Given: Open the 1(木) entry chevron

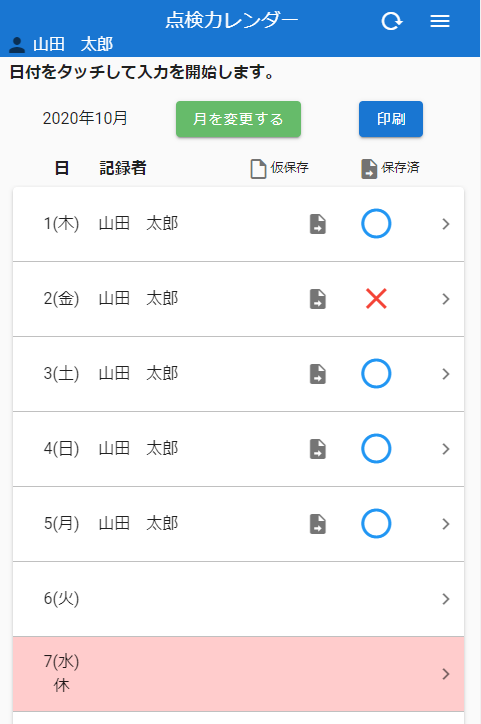Looking at the screenshot, I should pos(445,224).
